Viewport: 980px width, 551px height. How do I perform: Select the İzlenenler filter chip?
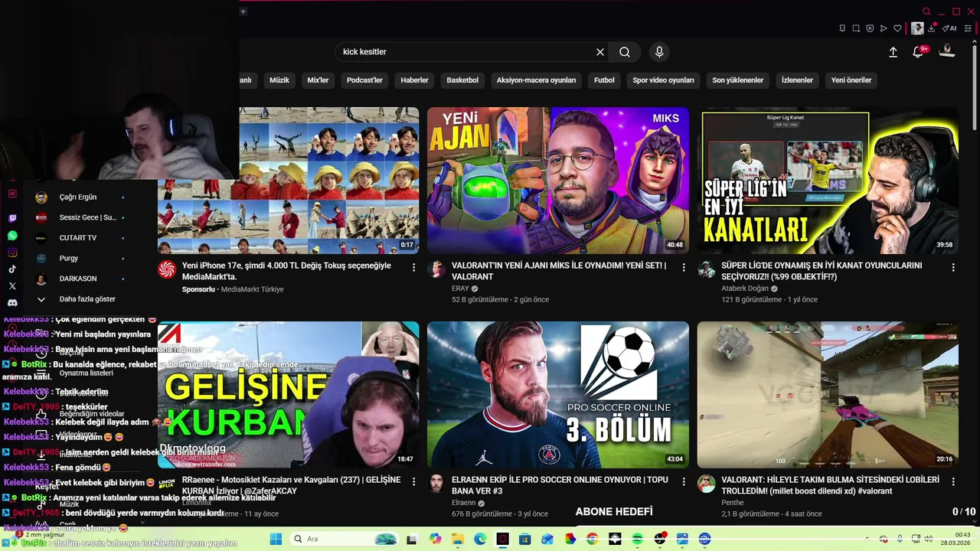(797, 80)
